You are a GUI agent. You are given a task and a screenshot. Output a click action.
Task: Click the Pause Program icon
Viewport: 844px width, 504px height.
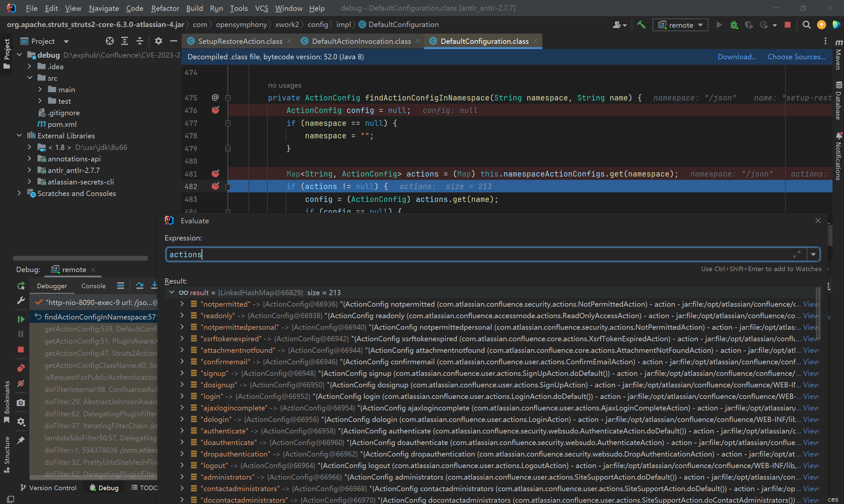[x=21, y=334]
